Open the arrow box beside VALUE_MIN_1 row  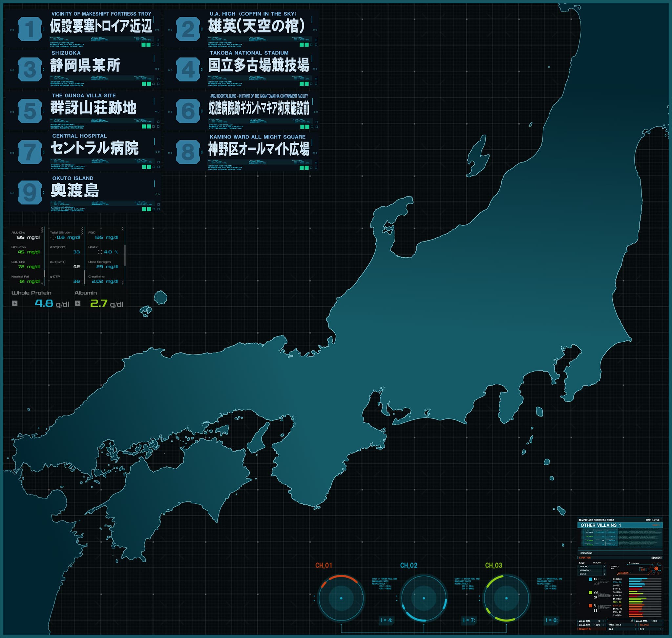[x=605, y=566]
